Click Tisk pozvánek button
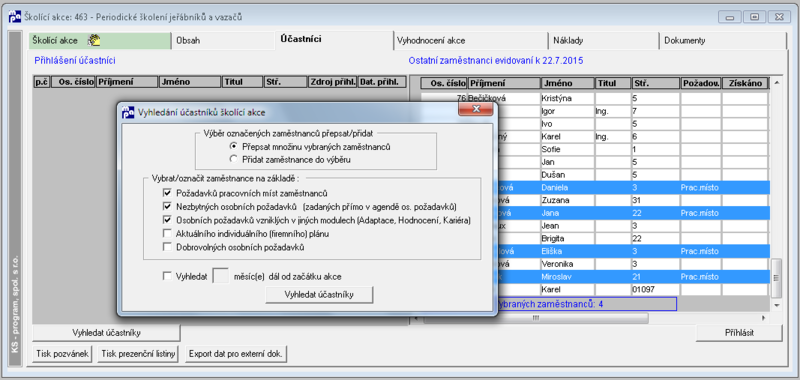Viewport: 800px width, 380px height. coord(62,353)
